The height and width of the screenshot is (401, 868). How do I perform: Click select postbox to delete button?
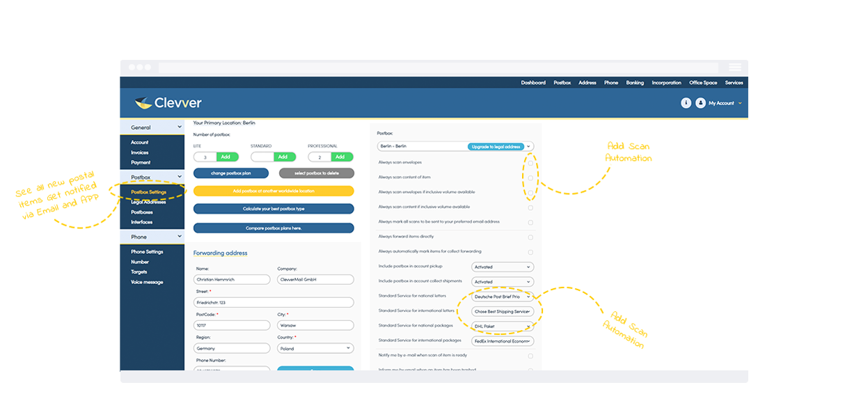click(316, 173)
